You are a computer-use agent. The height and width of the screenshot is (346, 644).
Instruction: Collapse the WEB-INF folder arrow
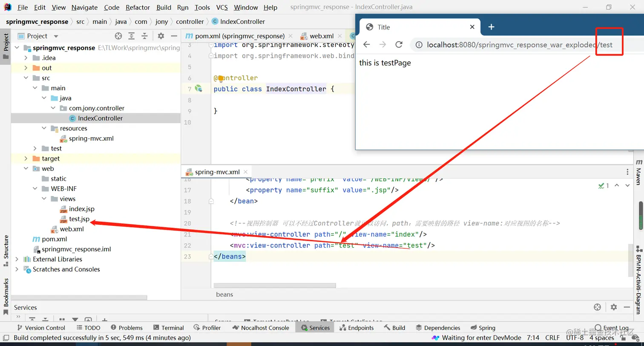35,189
